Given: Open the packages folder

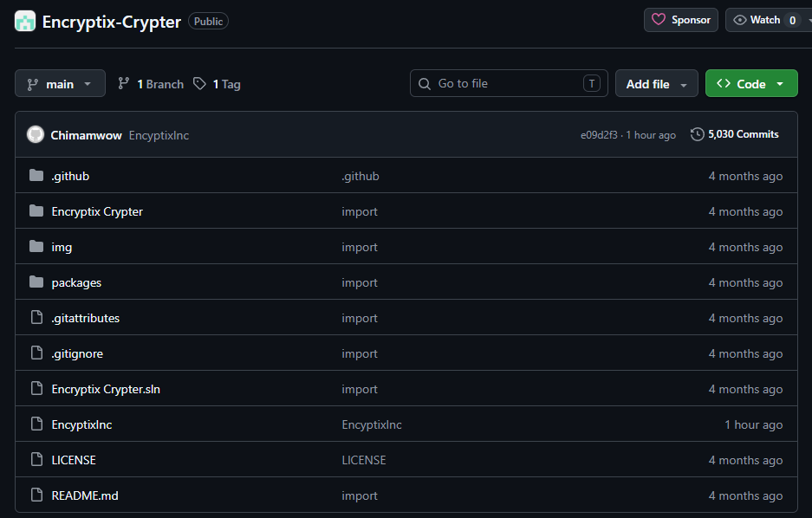Looking at the screenshot, I should tap(76, 282).
